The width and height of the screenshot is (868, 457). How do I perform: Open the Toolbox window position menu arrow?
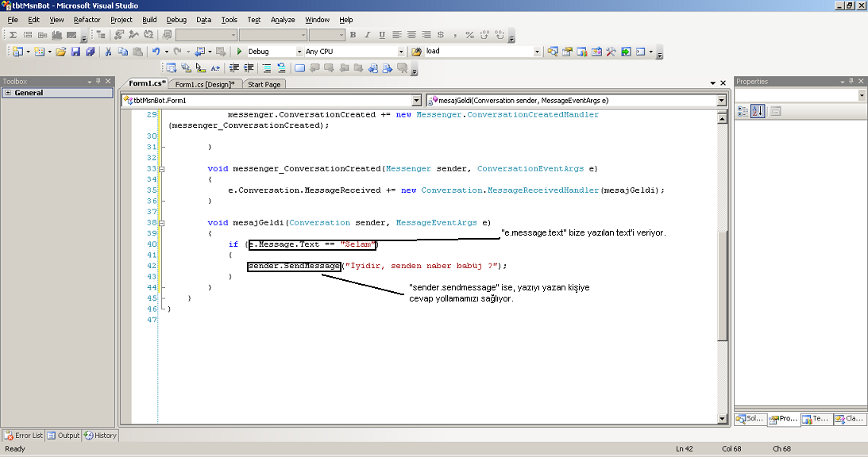[x=90, y=82]
